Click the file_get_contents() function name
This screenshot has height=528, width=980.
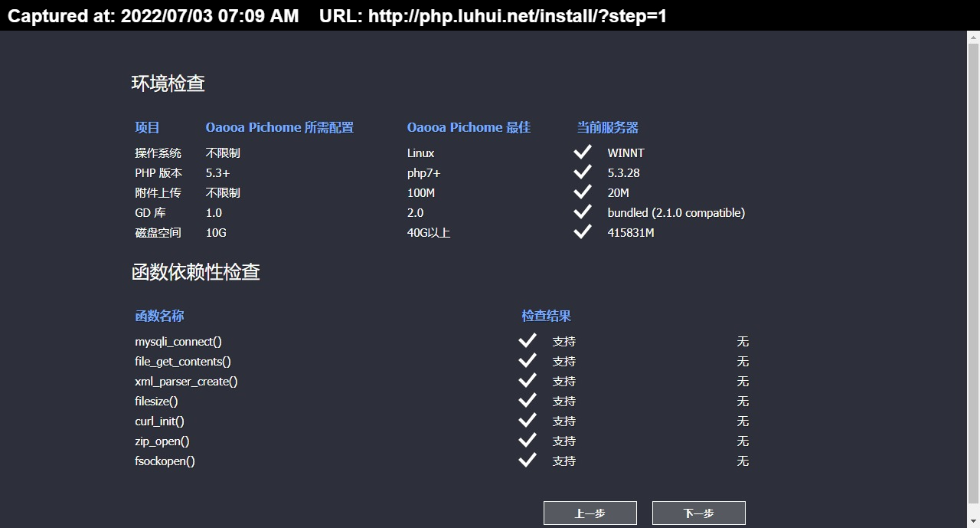click(183, 361)
